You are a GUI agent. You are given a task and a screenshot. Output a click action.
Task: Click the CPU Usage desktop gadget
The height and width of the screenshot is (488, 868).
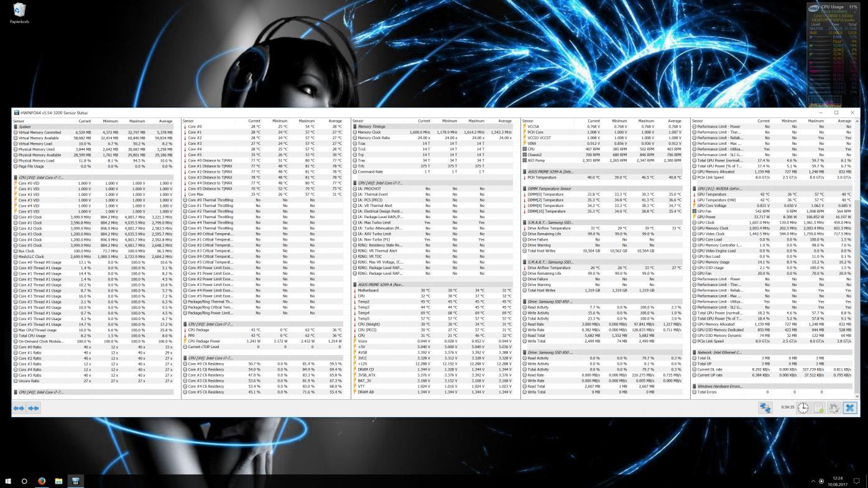[x=833, y=55]
